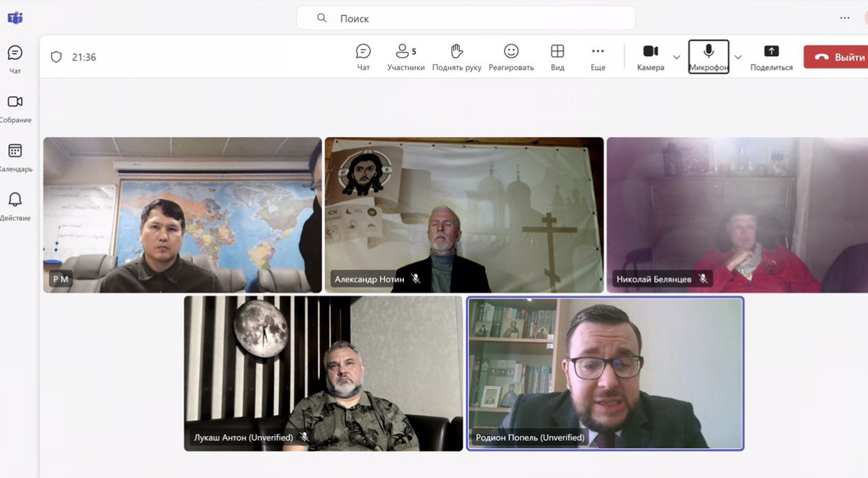The width and height of the screenshot is (868, 478).
Task: Select Лукаш Антон's video tile
Action: click(x=324, y=374)
